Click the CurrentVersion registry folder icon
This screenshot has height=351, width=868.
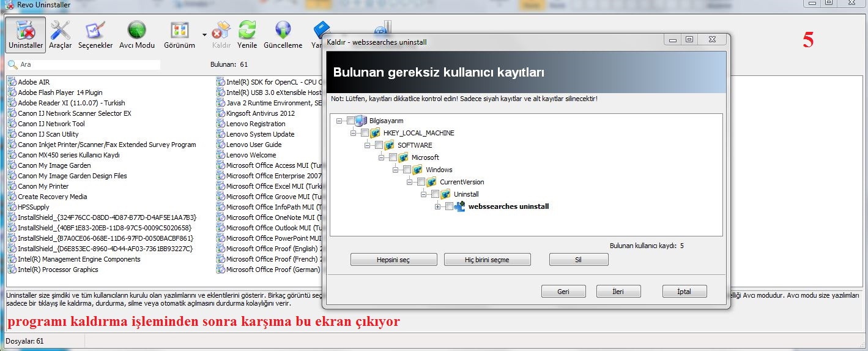[x=431, y=182]
